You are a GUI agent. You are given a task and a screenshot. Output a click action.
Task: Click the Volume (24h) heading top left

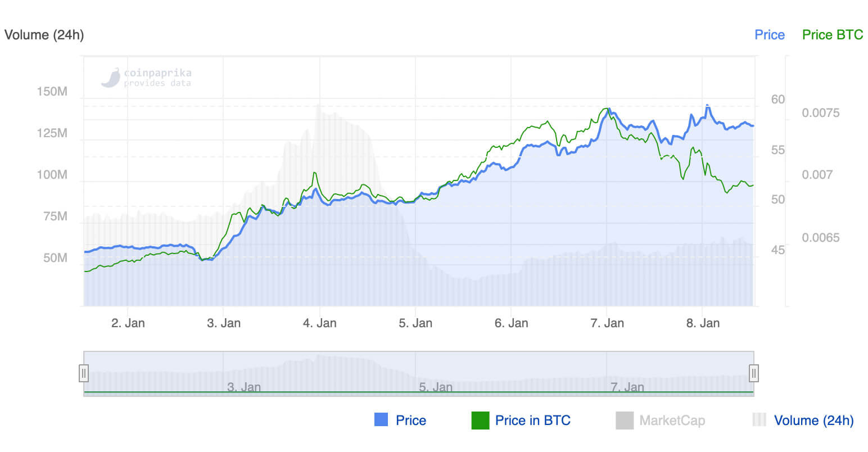click(44, 35)
